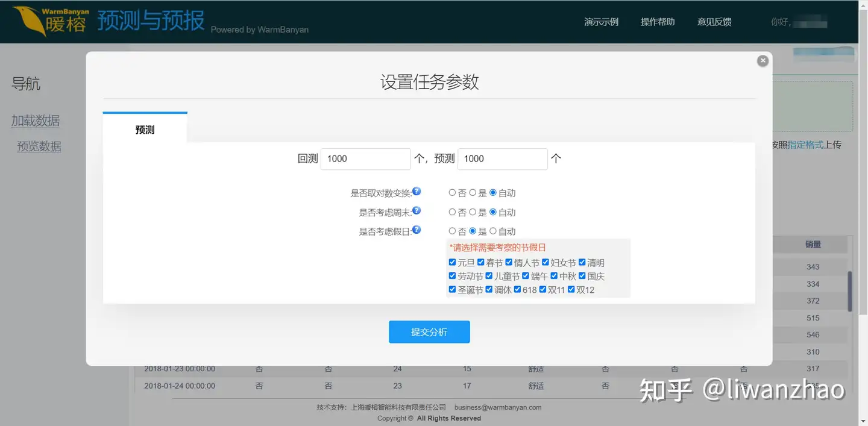Select 否 for 是否考虑假日
The width and height of the screenshot is (868, 426).
pos(452,231)
